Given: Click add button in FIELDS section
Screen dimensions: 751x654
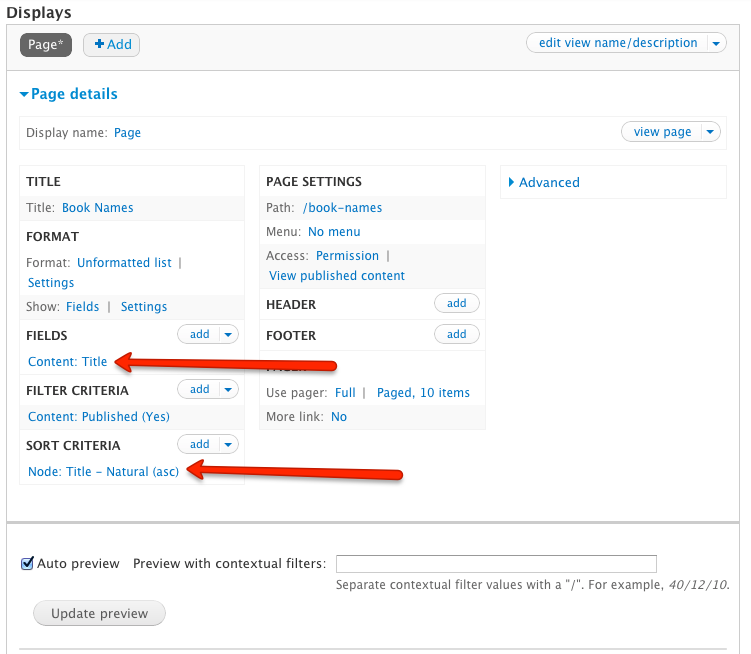Looking at the screenshot, I should click(x=199, y=334).
